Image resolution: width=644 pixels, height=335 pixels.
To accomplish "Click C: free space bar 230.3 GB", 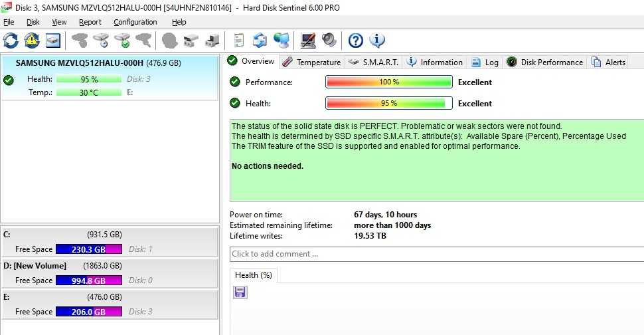I will (x=89, y=249).
